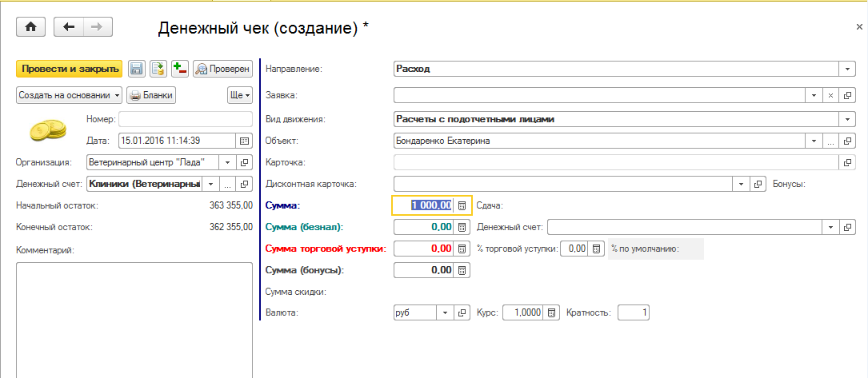Click the Бланки print button
The width and height of the screenshot is (868, 378).
tap(152, 95)
